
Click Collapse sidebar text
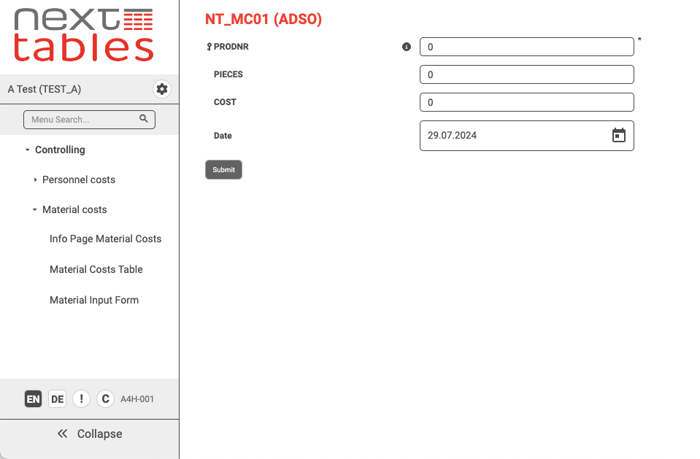[x=100, y=434]
